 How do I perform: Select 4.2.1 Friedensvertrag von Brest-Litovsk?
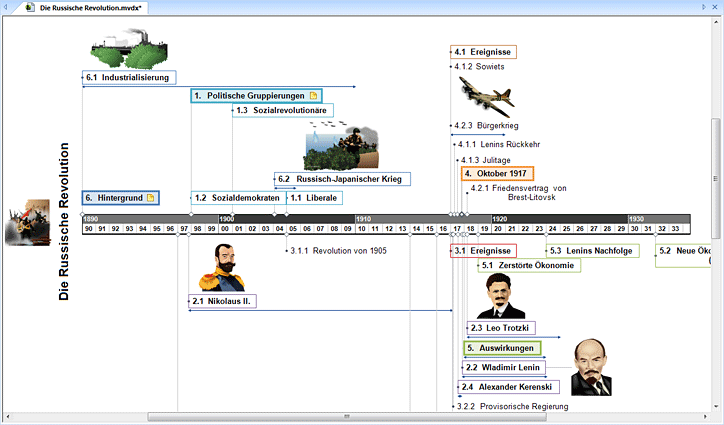pos(519,193)
